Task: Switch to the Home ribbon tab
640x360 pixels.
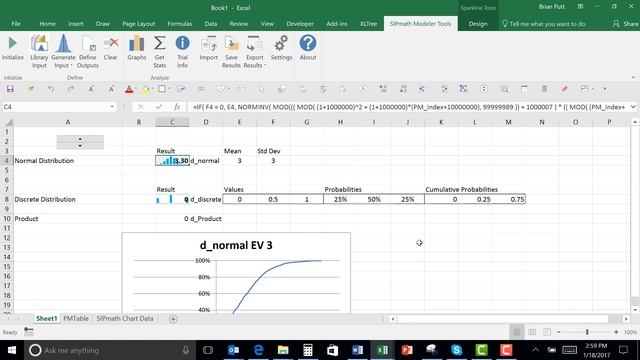Action: click(47, 24)
